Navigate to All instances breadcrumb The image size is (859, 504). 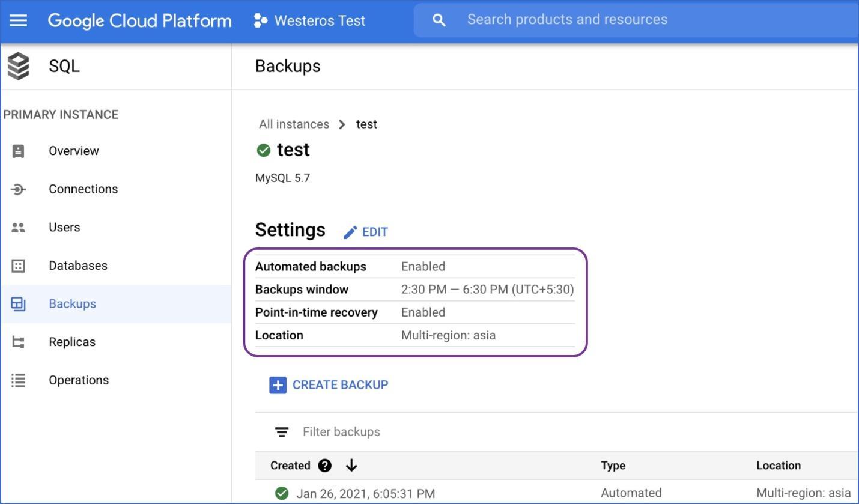[294, 124]
